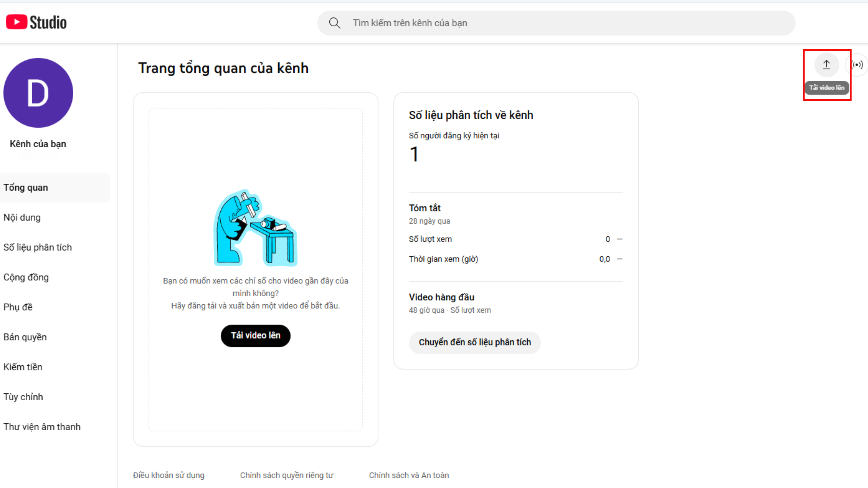Image resolution: width=868 pixels, height=488 pixels.
Task: Click Chuyển đến số liệu phân tích button
Action: (x=474, y=342)
